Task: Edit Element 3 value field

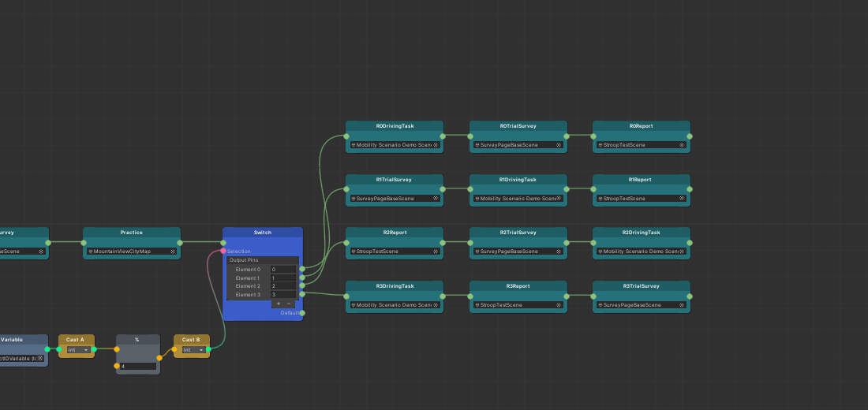Action: click(x=282, y=294)
